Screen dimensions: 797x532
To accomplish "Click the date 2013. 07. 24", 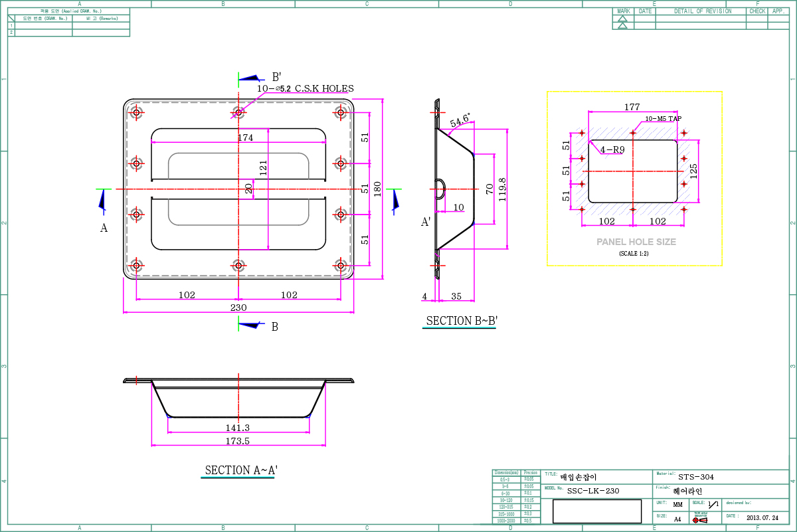I will point(762,517).
